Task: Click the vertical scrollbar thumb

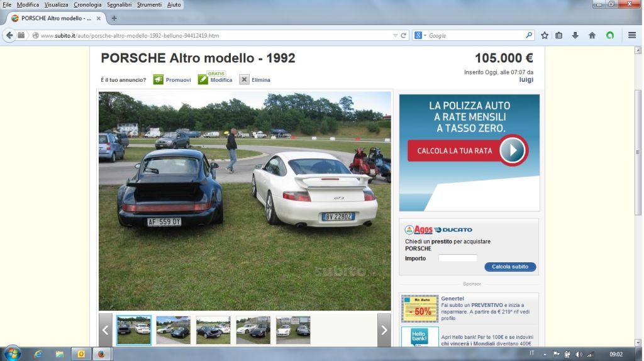Action: (x=638, y=152)
